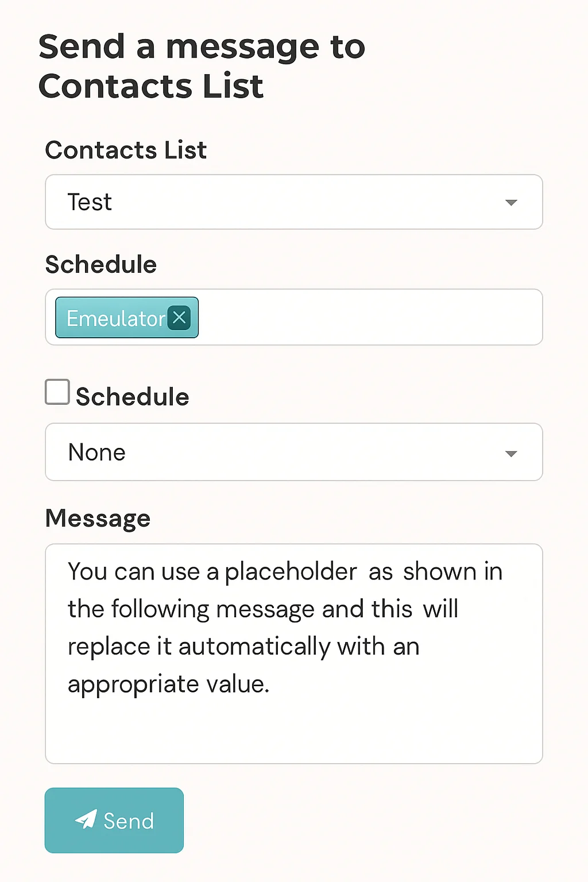Image resolution: width=588 pixels, height=882 pixels.
Task: Toggle scheduling via the checkbox's Schedule label
Action: pyautogui.click(x=132, y=397)
